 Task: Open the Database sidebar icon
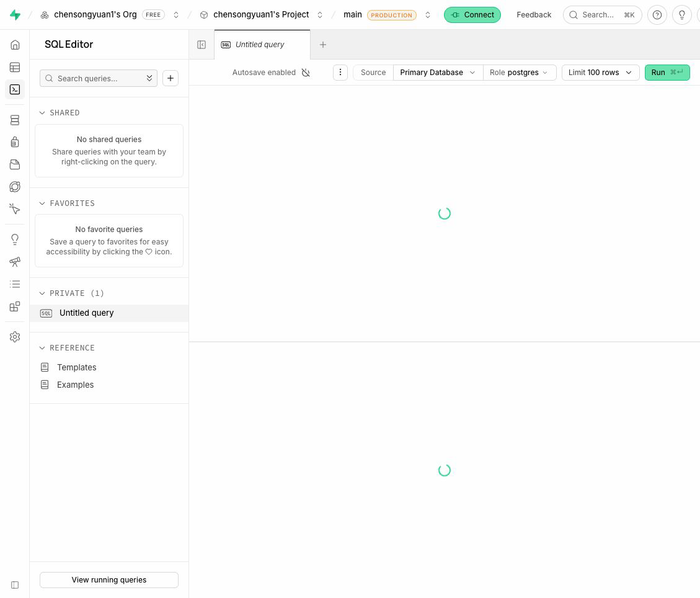click(x=15, y=120)
